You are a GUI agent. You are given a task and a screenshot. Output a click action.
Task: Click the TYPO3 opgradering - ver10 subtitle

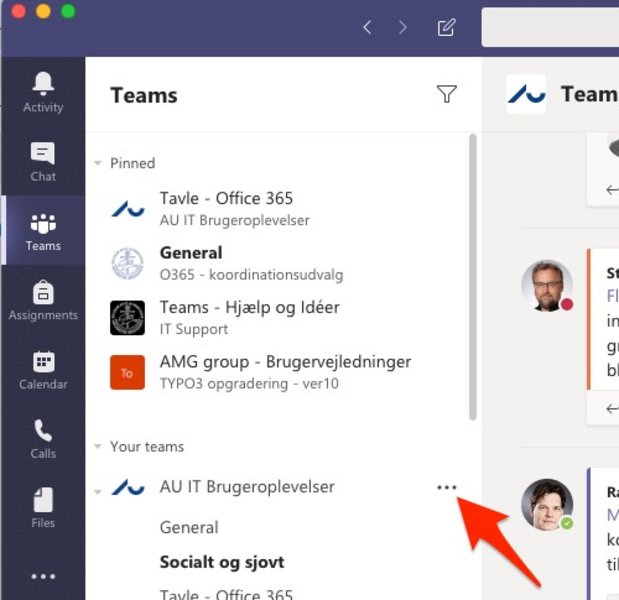pyautogui.click(x=249, y=384)
